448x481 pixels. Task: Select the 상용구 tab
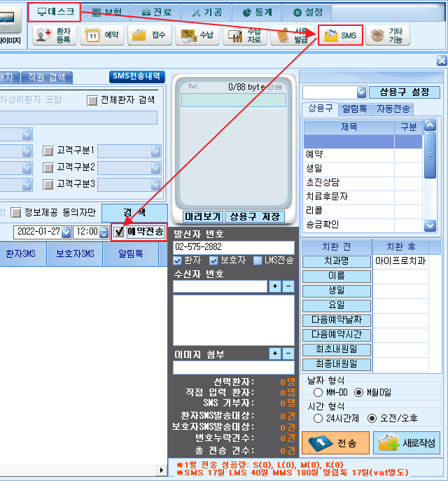[320, 109]
